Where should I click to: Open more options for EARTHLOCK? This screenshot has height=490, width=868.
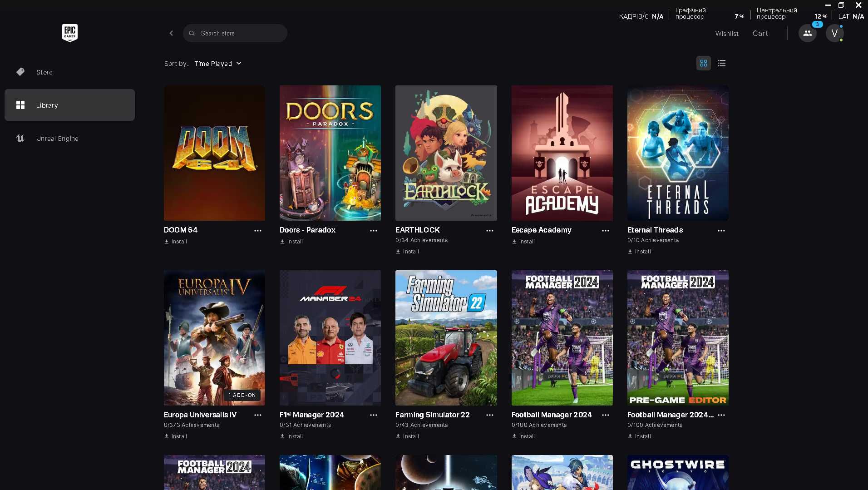490,231
